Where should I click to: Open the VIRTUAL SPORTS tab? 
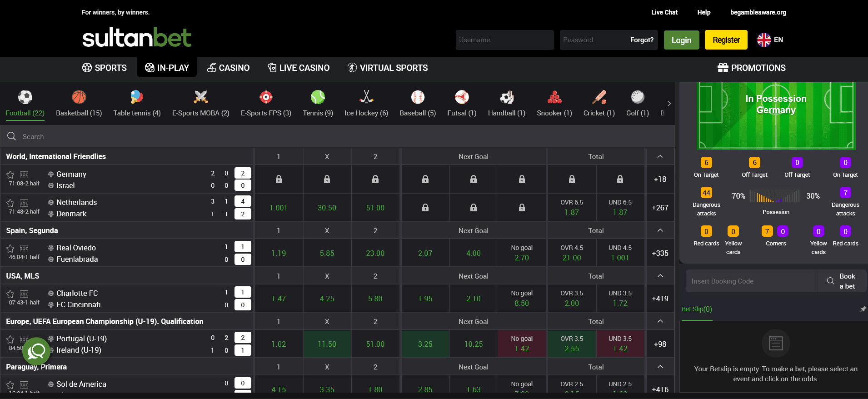388,68
